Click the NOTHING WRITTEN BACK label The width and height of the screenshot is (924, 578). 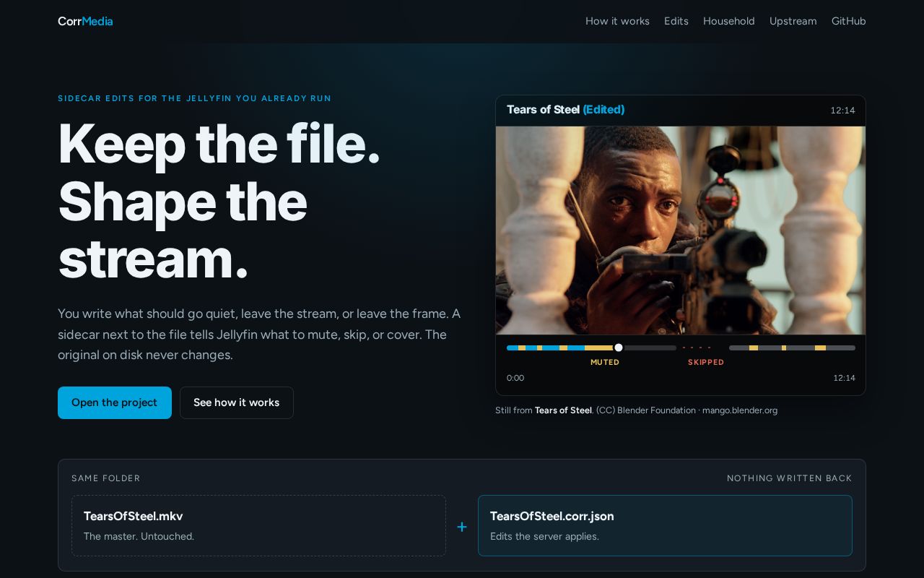(789, 478)
